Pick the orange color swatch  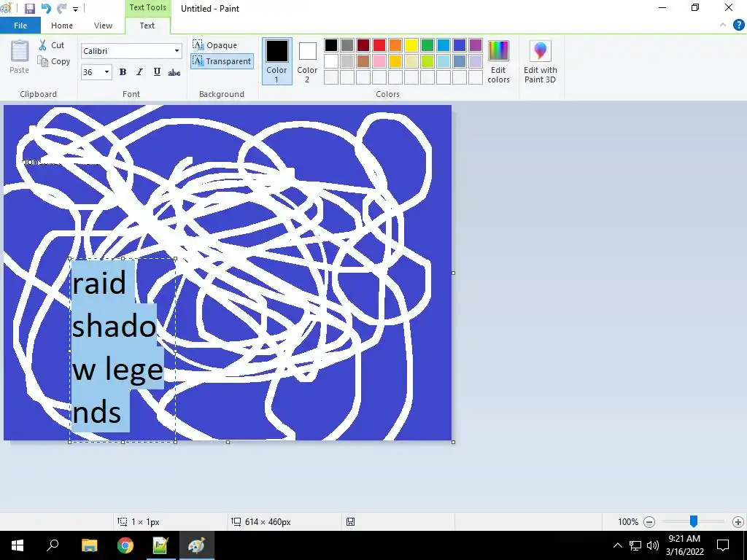click(395, 45)
